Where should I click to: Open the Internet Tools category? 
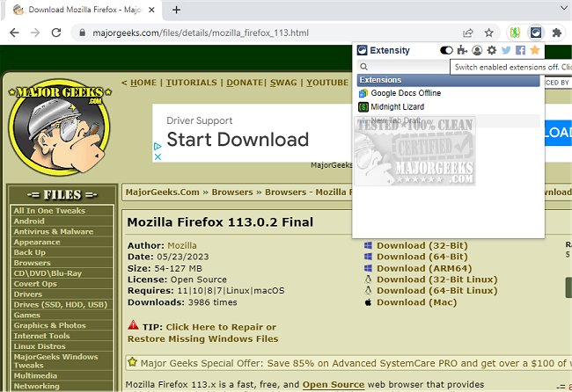click(x=41, y=336)
